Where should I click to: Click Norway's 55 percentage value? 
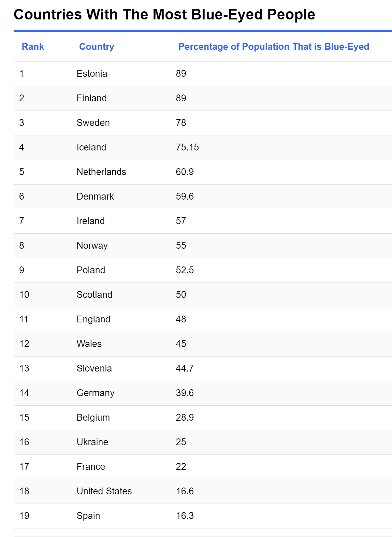[181, 246]
